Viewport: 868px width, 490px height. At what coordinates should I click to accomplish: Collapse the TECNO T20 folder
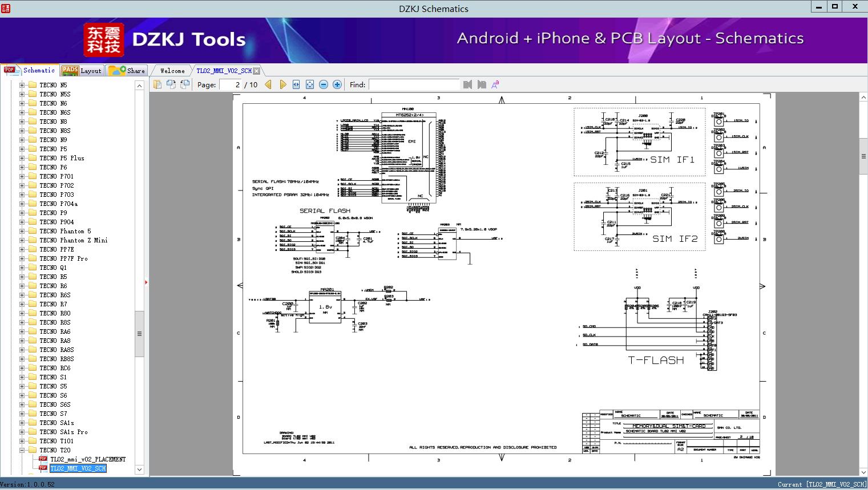click(x=22, y=450)
